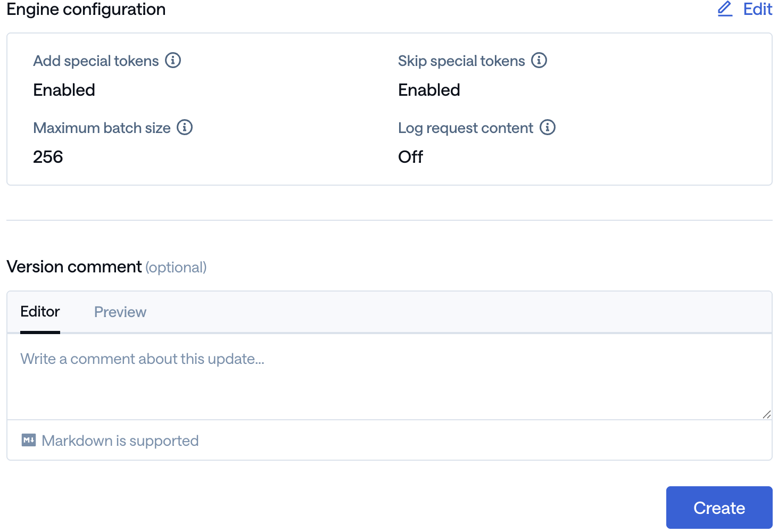Open the Preview tab

tap(120, 312)
